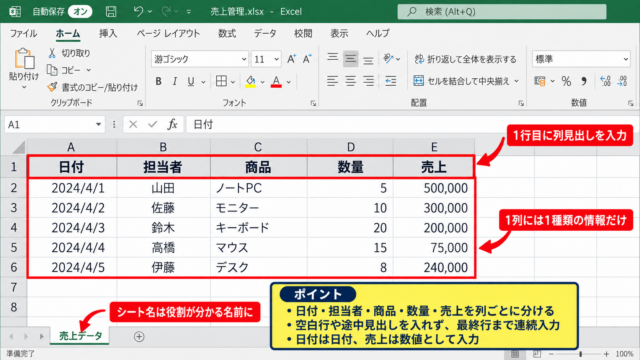Open the データ tab
Viewport: 640px width, 360px height.
[265, 33]
